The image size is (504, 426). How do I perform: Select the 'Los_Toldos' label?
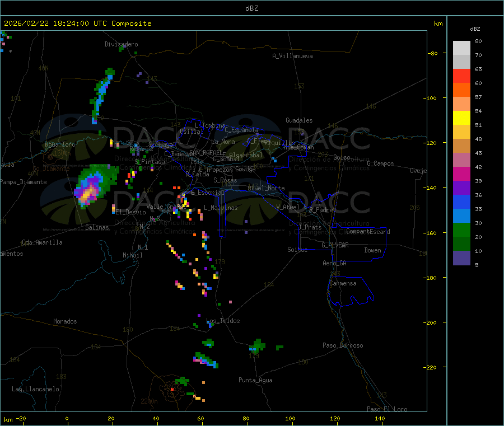coord(223,321)
